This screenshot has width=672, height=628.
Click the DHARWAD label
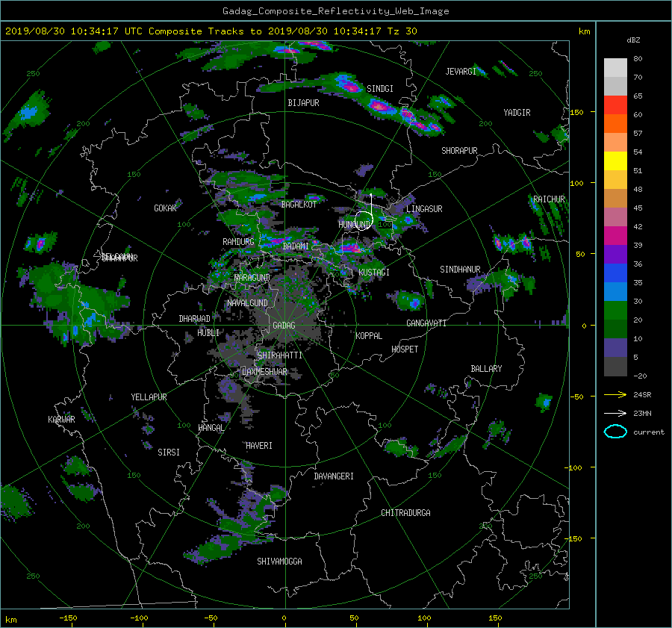[195, 319]
